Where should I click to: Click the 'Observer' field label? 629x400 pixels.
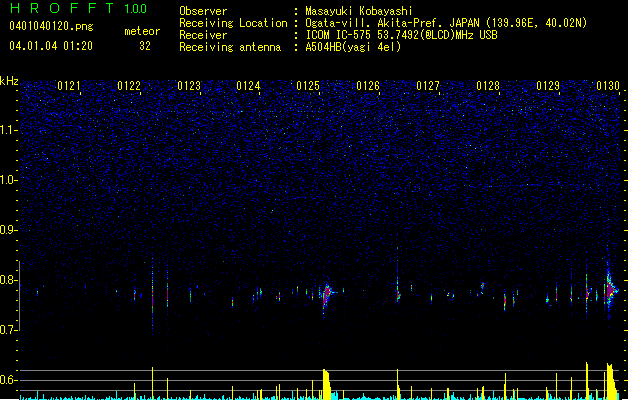pos(203,11)
